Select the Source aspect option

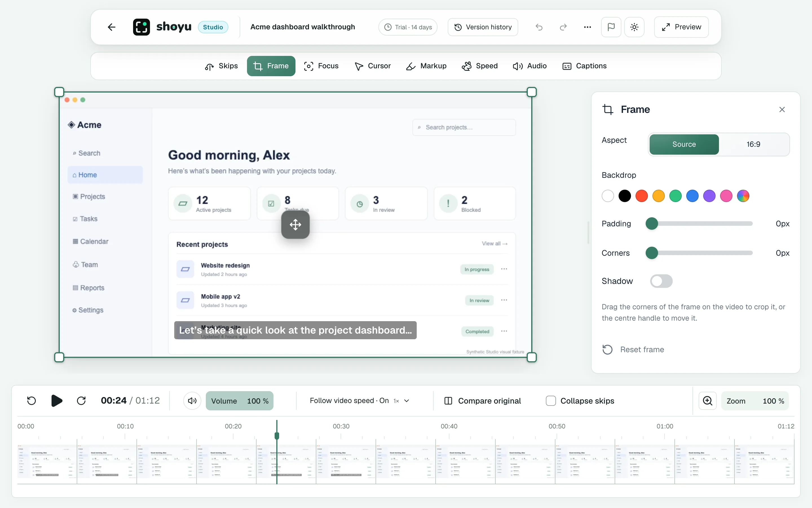pos(684,144)
